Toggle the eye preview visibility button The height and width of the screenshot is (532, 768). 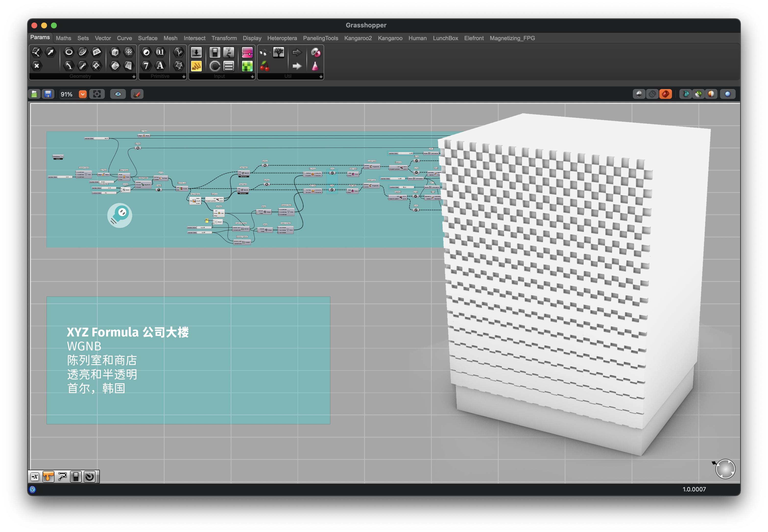point(118,94)
